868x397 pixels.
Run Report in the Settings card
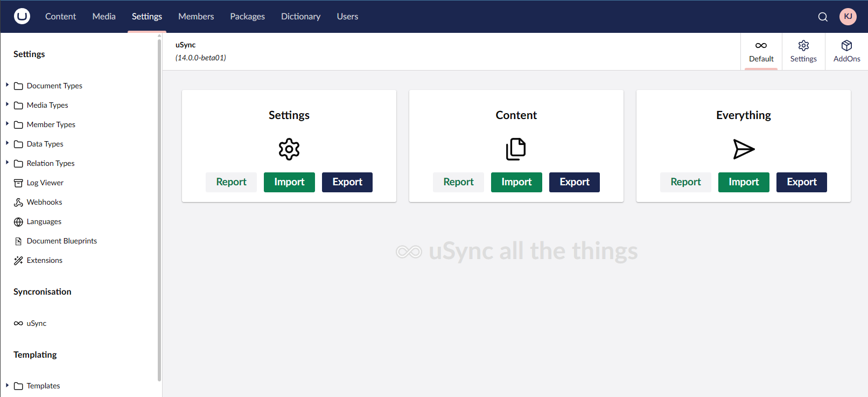[231, 182]
